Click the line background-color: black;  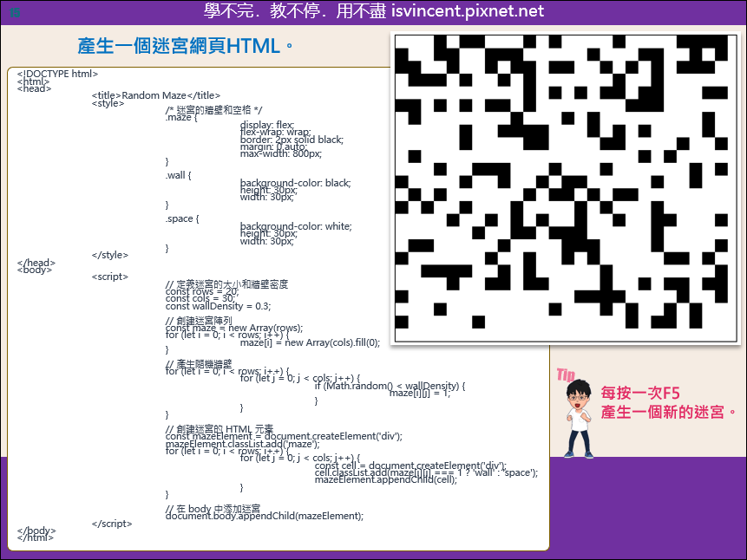click(x=295, y=183)
